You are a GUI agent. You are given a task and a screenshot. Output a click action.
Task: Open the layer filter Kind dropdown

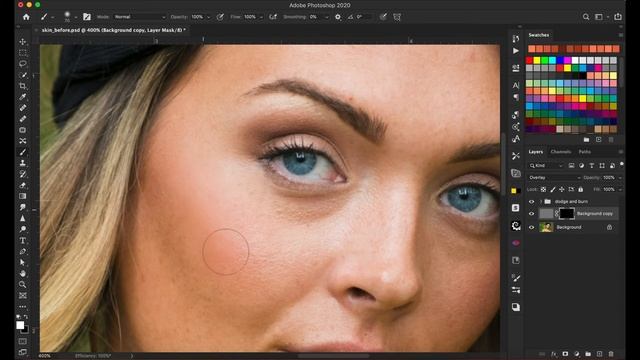click(547, 165)
